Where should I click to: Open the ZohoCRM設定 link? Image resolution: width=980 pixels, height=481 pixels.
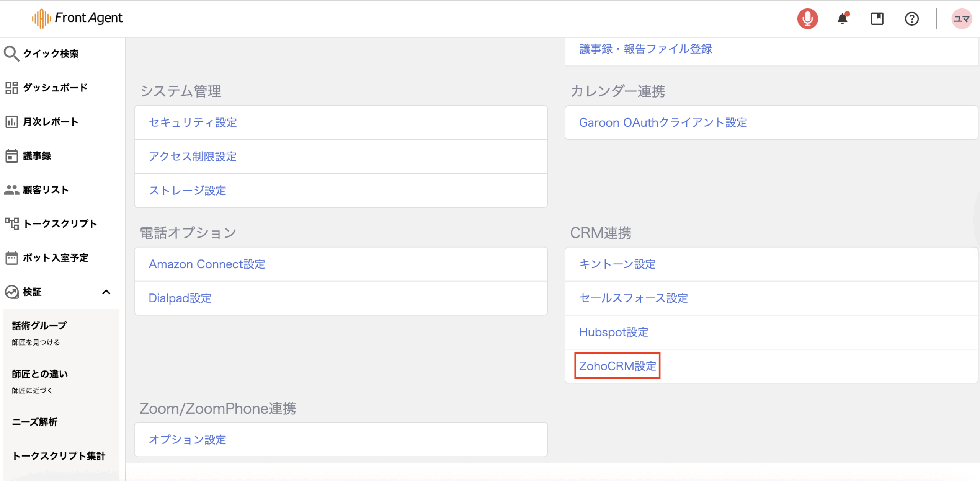[x=617, y=366]
